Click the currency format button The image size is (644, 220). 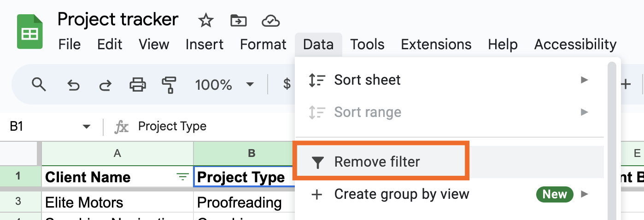click(287, 85)
